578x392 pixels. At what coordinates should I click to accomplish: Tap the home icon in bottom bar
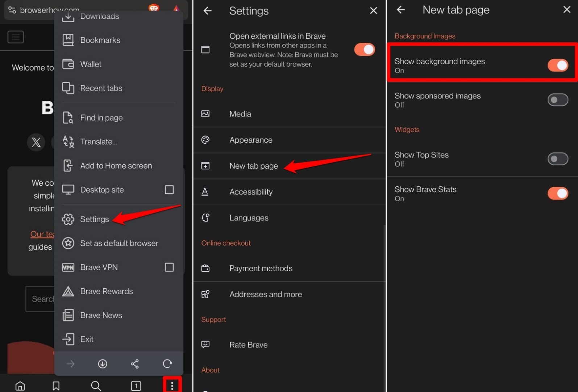click(x=20, y=386)
